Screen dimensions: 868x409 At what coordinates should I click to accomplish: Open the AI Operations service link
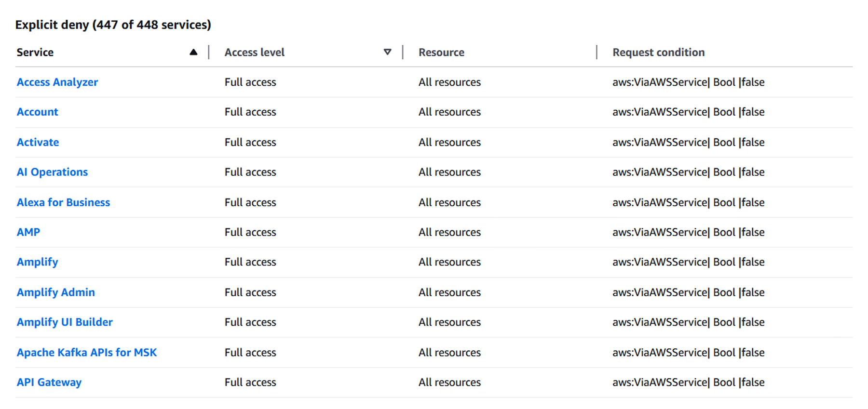point(53,172)
